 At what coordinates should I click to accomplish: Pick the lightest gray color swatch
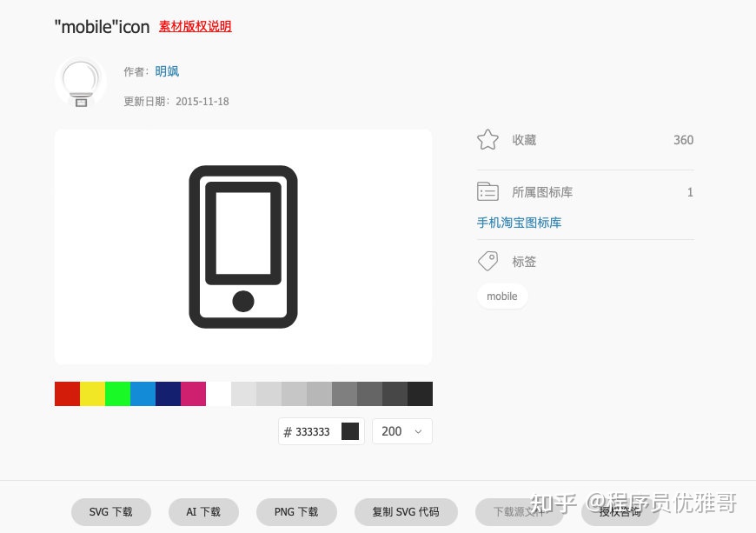click(x=244, y=394)
